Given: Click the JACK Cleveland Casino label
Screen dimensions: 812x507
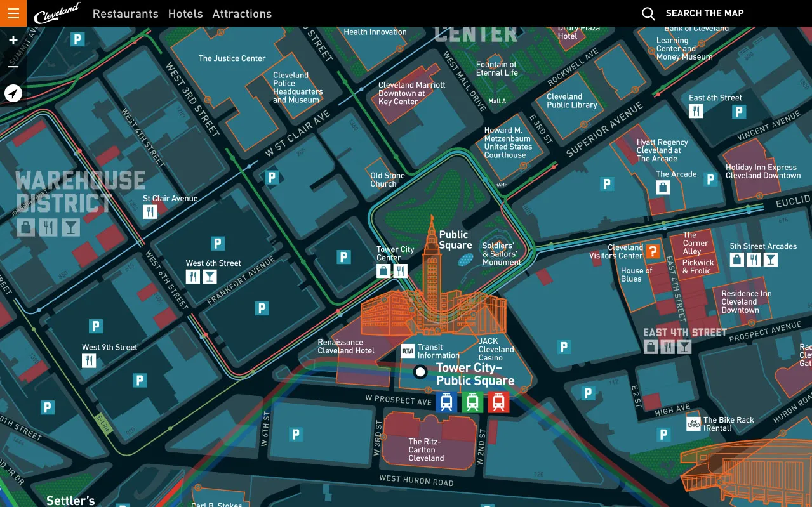Looking at the screenshot, I should tap(496, 350).
